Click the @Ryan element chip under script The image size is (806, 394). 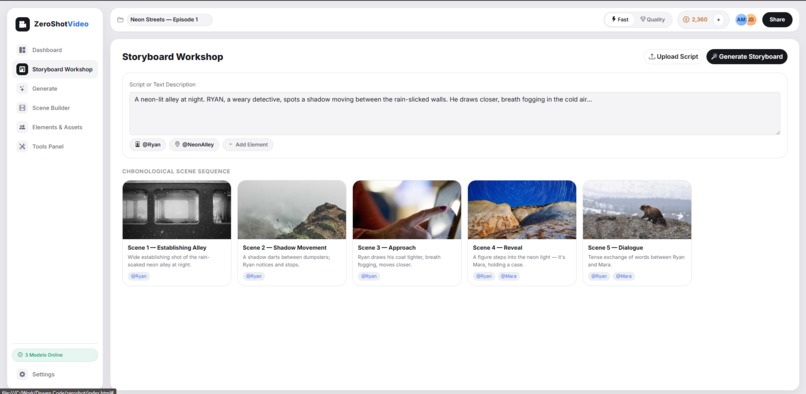click(148, 145)
